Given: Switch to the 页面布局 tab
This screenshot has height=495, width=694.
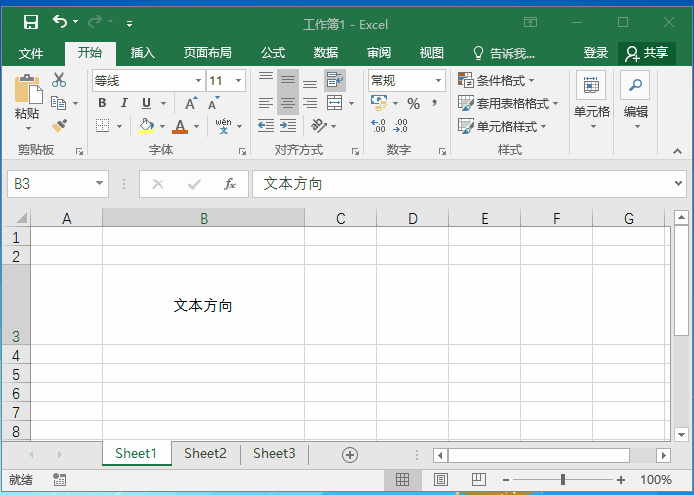Looking at the screenshot, I should (x=208, y=53).
